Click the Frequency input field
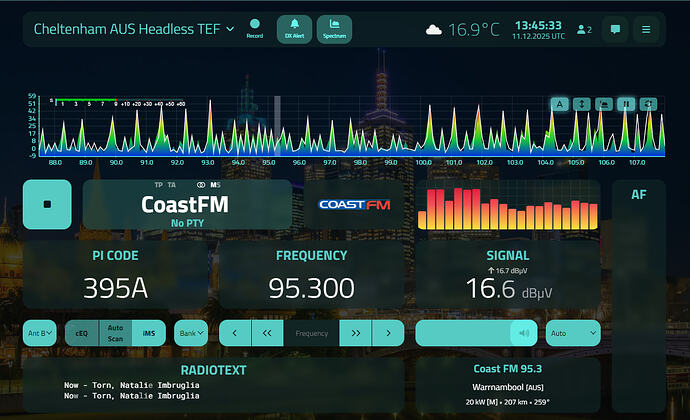690x420 pixels. (312, 333)
